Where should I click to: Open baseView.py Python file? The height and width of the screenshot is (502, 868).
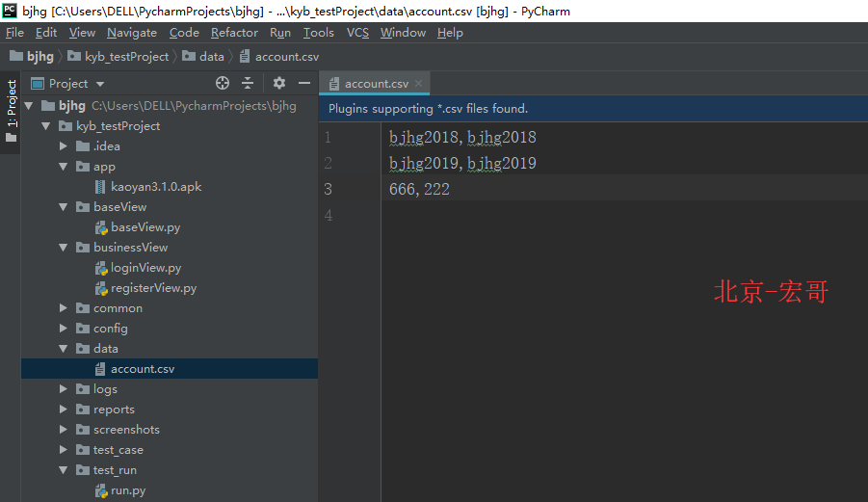pos(145,227)
